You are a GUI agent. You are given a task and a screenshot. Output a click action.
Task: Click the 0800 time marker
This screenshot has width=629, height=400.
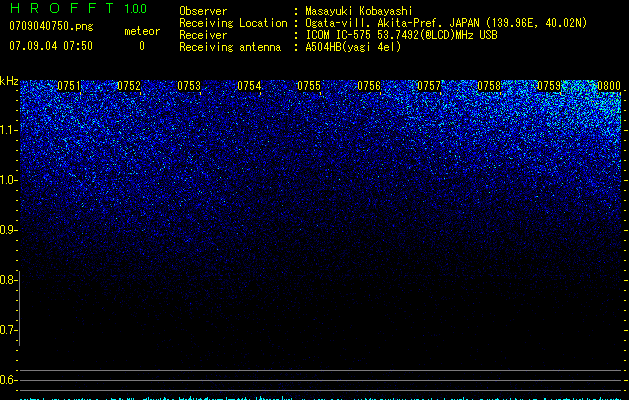point(609,86)
